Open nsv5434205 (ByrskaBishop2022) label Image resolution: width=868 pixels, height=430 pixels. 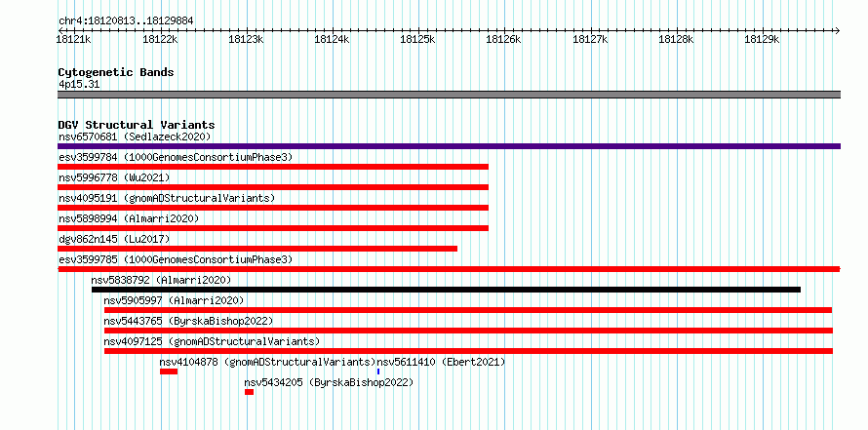point(330,383)
